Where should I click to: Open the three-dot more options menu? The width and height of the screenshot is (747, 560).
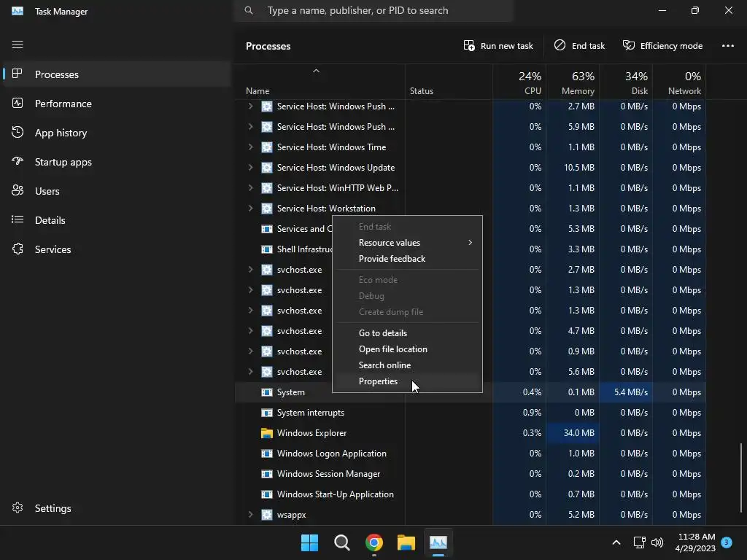[728, 46]
